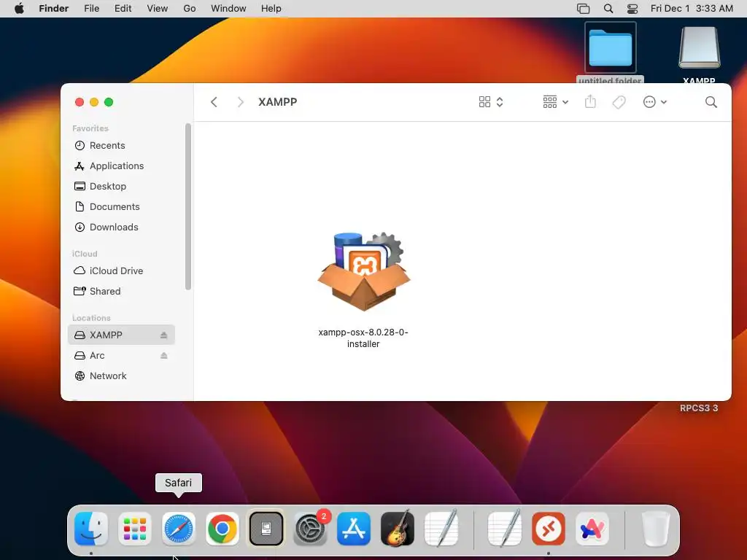The image size is (747, 560).
Task: Select Arc volume in Locations
Action: [122, 355]
